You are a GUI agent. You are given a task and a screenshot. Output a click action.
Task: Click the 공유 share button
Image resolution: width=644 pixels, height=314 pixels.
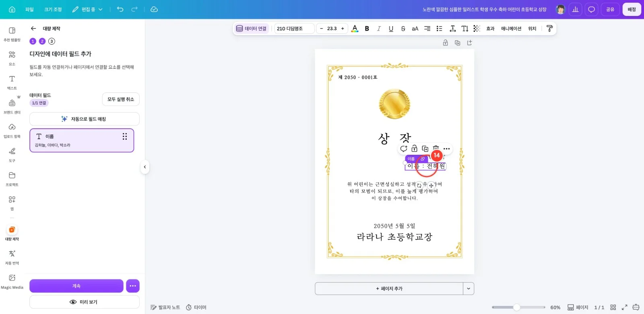(610, 9)
